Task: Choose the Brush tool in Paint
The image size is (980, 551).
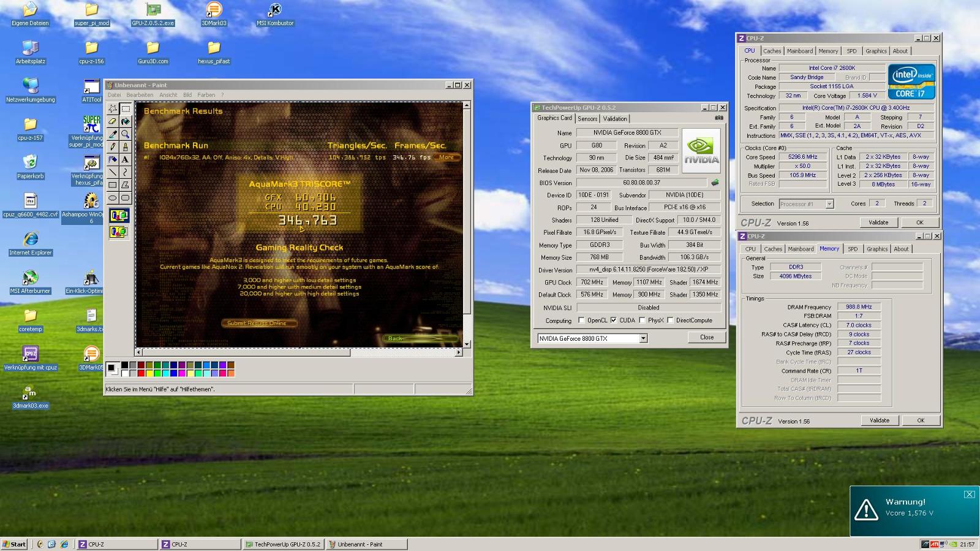Action: click(126, 147)
